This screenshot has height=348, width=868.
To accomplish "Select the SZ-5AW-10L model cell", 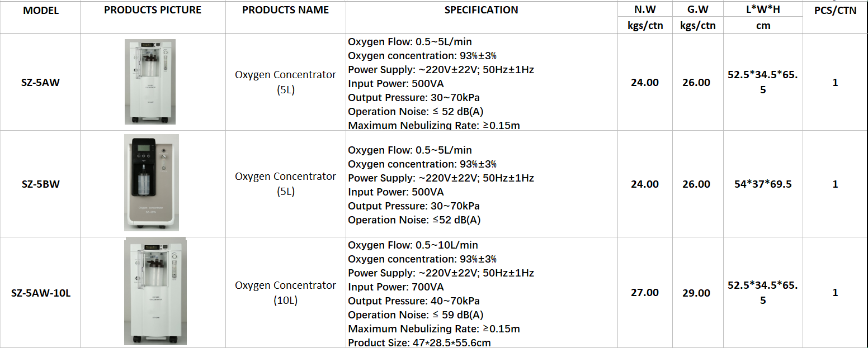I will (x=41, y=292).
